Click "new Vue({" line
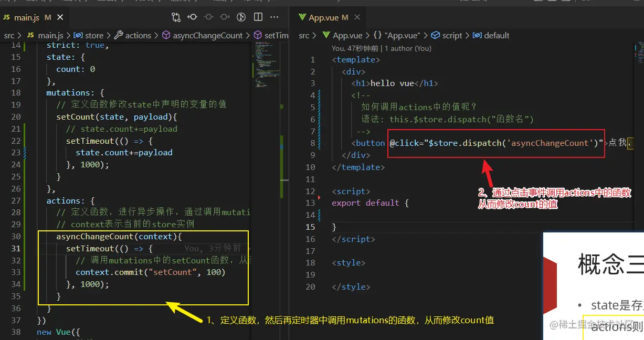644x340 pixels. [x=59, y=332]
